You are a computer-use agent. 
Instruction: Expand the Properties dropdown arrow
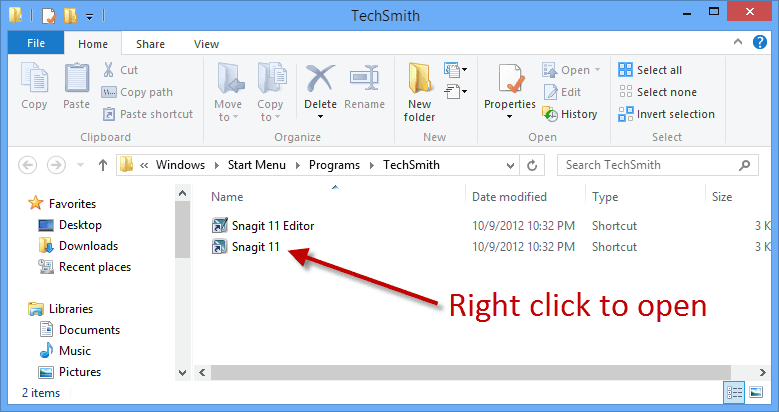point(510,117)
